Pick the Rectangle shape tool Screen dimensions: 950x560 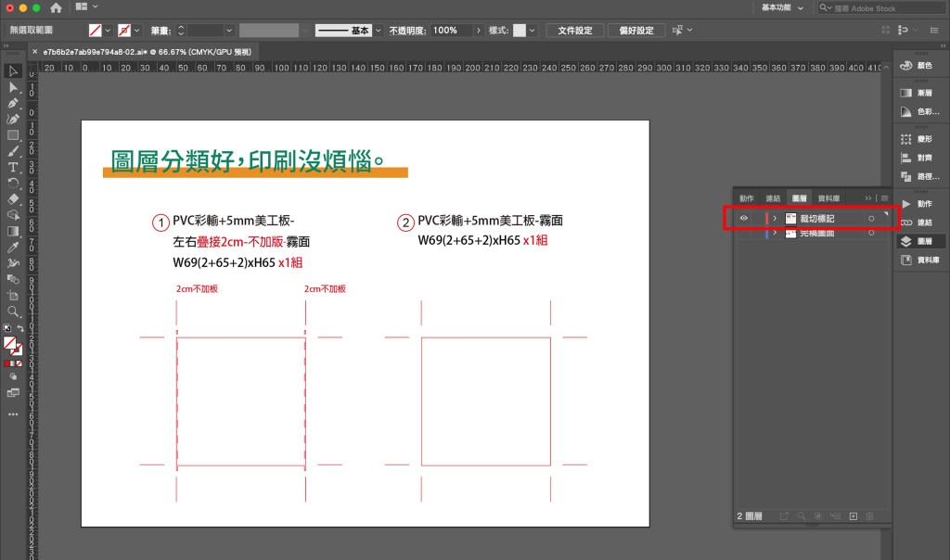(x=13, y=134)
